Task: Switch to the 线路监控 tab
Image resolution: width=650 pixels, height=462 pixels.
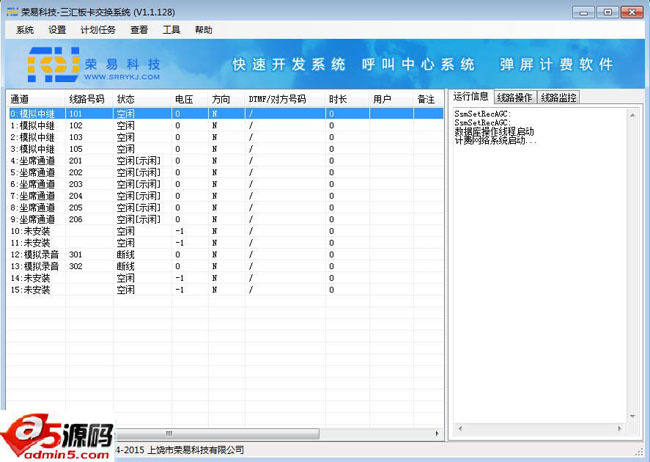Action: coord(558,97)
